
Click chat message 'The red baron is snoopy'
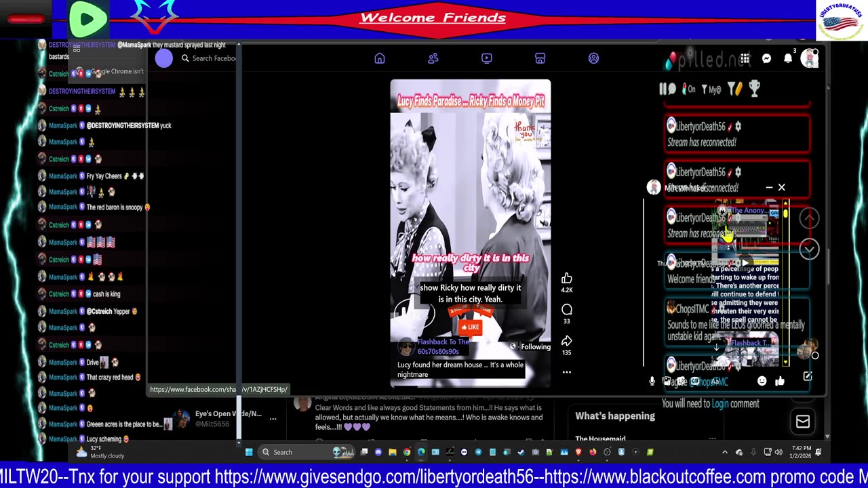115,207
